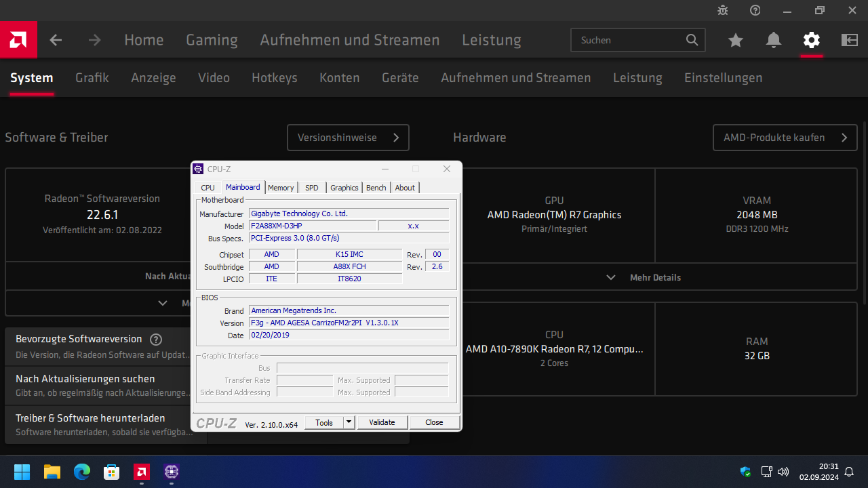This screenshot has height=488, width=868.
Task: Open the Tools dropdown in CPU-Z
Action: (325, 422)
